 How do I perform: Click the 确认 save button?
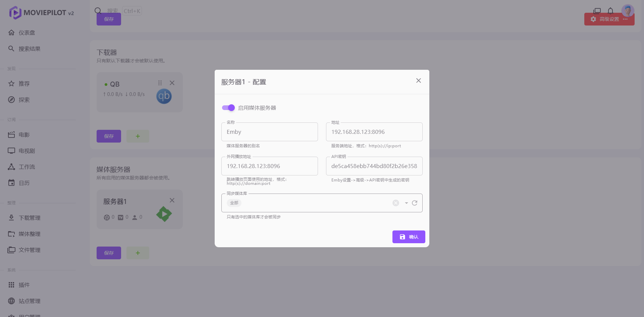tap(409, 237)
